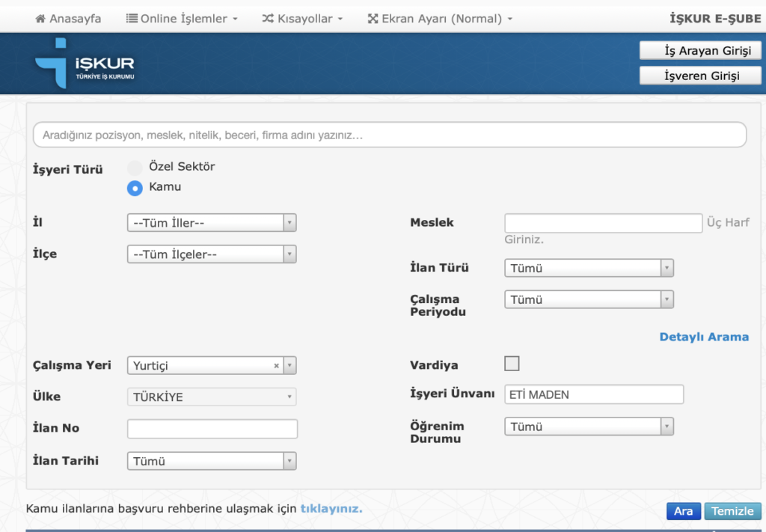Clear the Çalışma Yeri selection with x
The image size is (766, 532).
[276, 366]
